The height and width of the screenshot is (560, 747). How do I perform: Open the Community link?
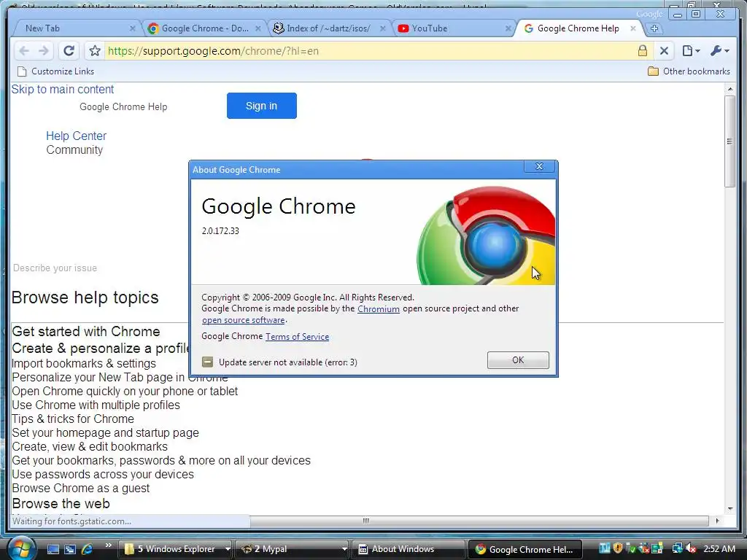(74, 150)
